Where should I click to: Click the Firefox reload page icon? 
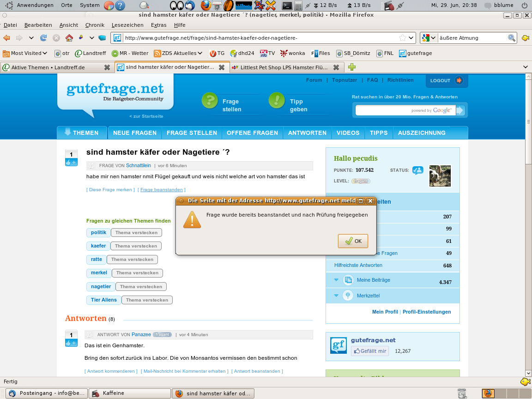pos(43,38)
